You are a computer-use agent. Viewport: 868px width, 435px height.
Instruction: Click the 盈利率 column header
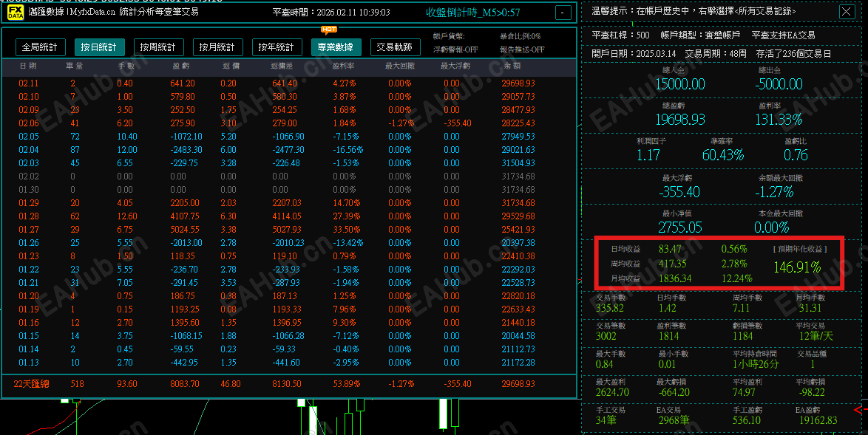click(x=344, y=66)
